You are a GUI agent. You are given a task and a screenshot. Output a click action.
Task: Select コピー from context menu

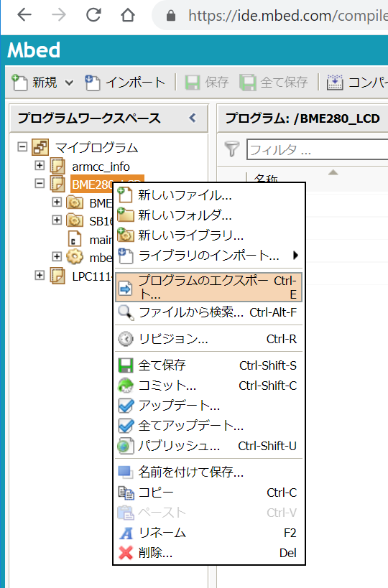(208, 493)
